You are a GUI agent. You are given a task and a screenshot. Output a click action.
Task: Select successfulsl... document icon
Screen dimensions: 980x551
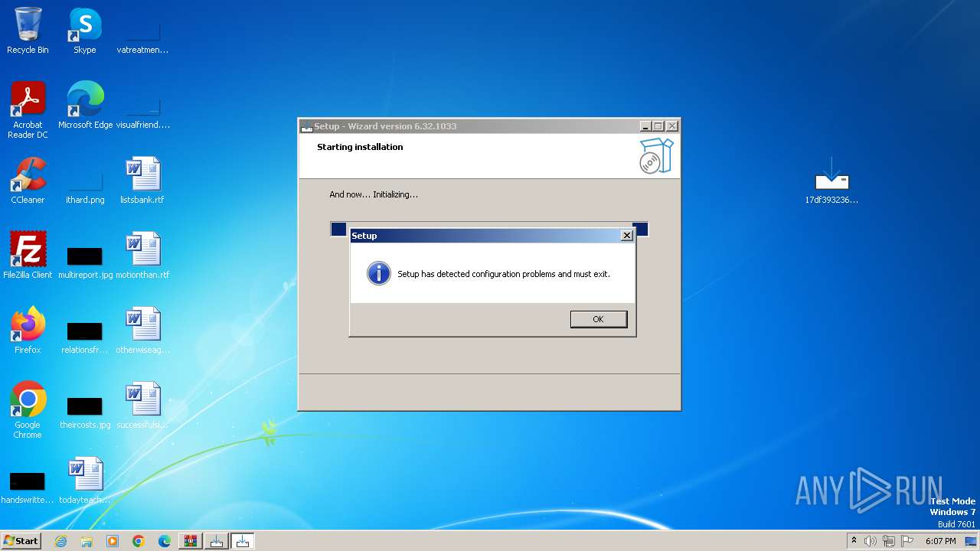pos(142,406)
